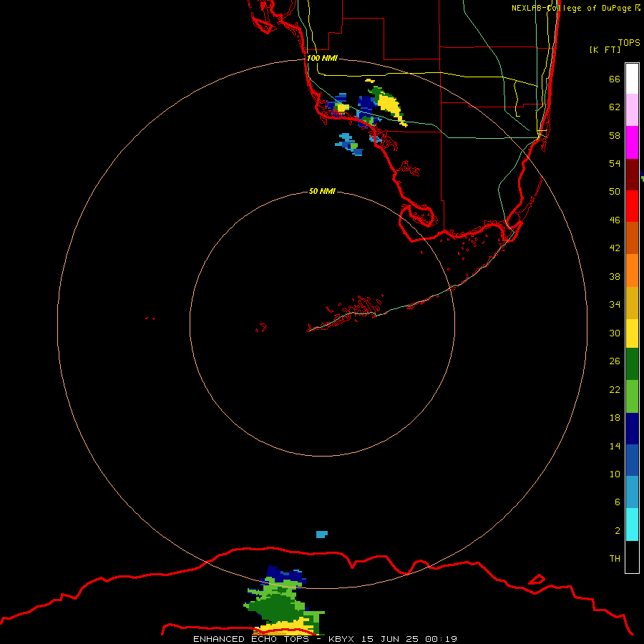The width and height of the screenshot is (644, 644).
Task: Click the large yellow echo cell near Florida coast
Action: pyautogui.click(x=389, y=104)
